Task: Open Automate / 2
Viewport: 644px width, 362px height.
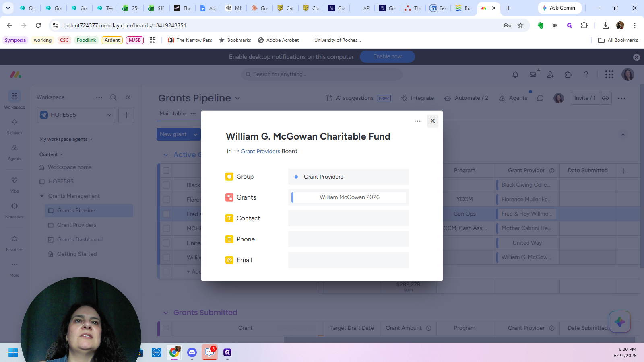Action: [466, 98]
